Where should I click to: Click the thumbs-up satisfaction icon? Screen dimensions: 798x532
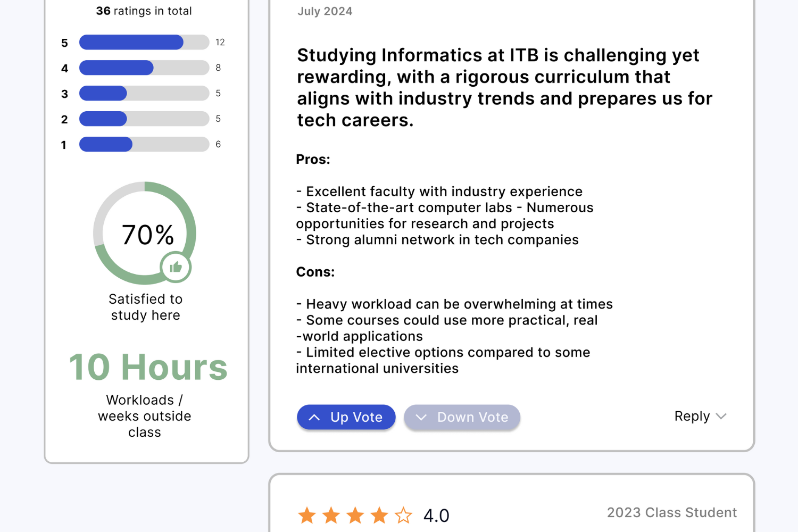tap(176, 267)
